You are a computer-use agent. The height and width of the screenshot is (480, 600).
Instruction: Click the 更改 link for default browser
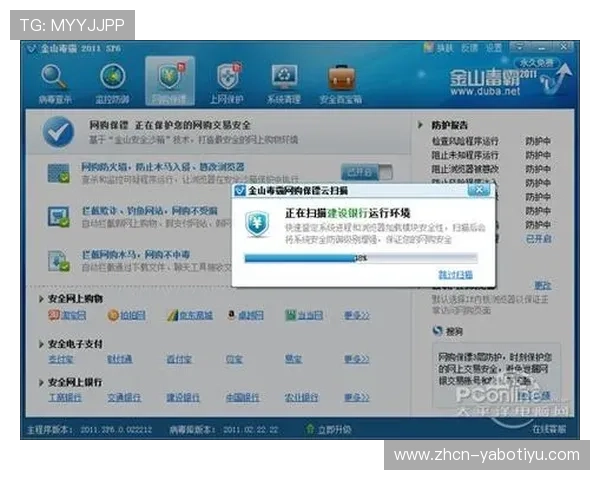coord(543,285)
